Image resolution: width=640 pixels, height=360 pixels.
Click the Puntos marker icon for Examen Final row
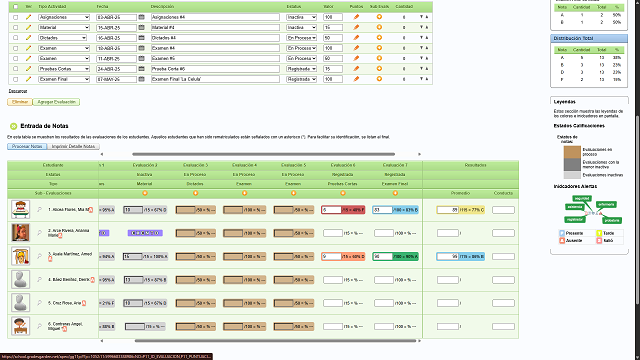coord(356,79)
